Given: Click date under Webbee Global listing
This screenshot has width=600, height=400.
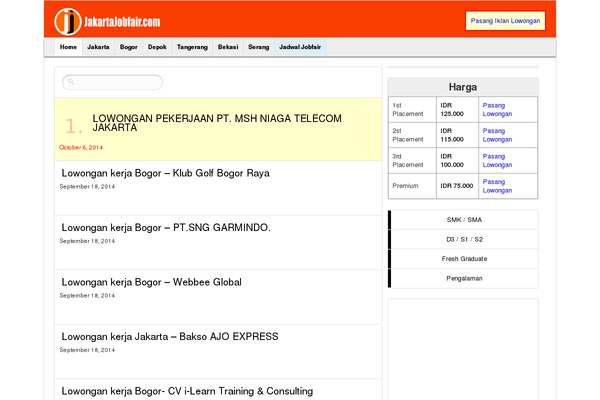Looking at the screenshot, I should pyautogui.click(x=87, y=296).
